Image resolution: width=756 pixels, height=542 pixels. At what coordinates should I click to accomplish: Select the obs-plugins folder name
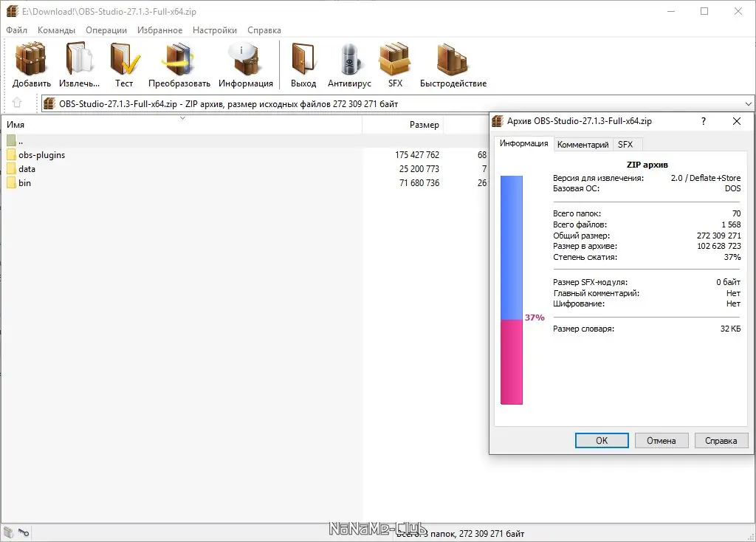click(41, 155)
